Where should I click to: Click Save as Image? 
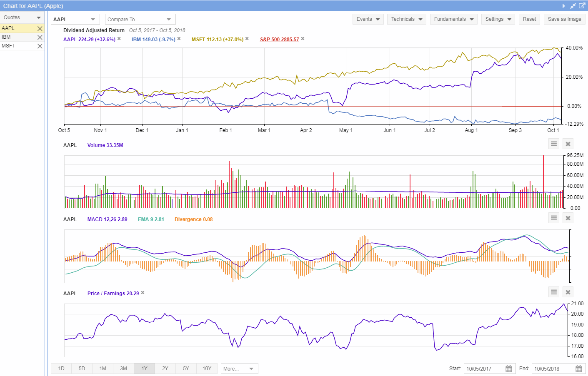[565, 19]
